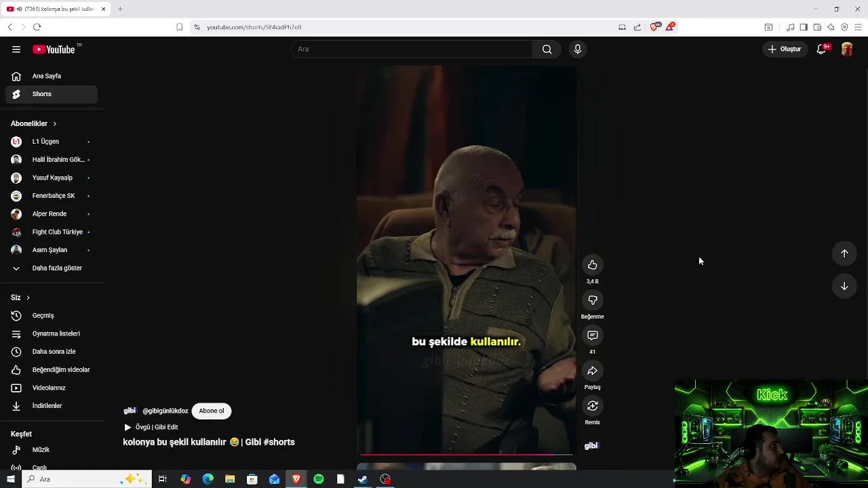Open the comments showing 41
The image size is (868, 488).
(x=593, y=335)
